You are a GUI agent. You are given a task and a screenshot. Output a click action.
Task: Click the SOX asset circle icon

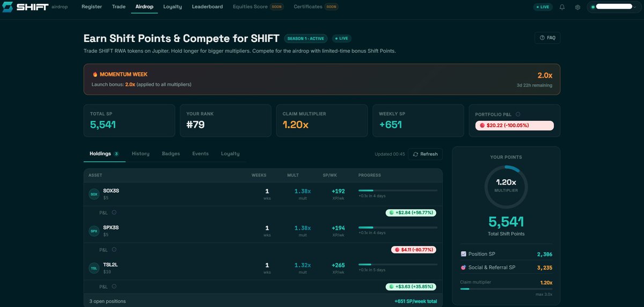(x=94, y=194)
